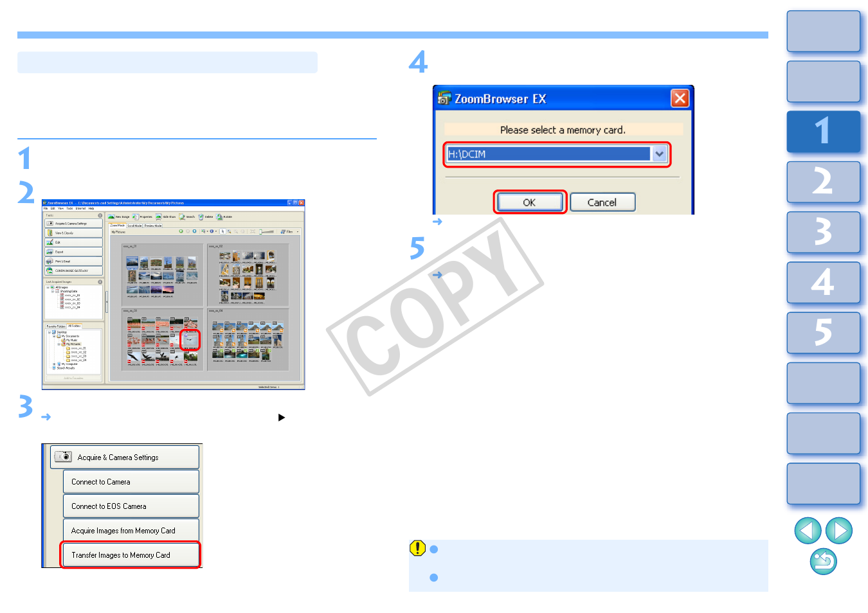Click Connect to EOS Camera

click(x=131, y=506)
